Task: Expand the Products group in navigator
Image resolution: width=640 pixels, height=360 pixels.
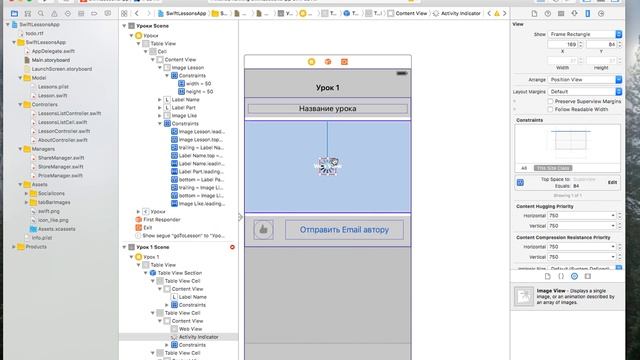Action: (13, 247)
